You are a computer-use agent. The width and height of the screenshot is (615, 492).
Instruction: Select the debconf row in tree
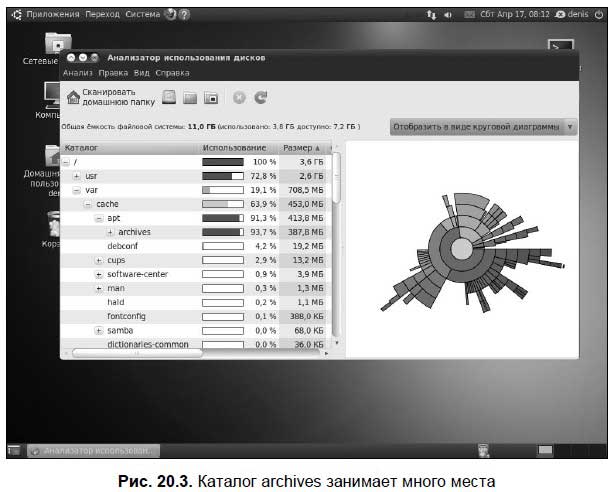click(x=196, y=246)
